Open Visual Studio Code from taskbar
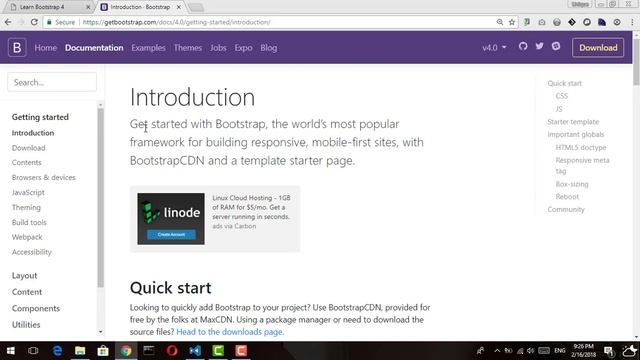 195,351
